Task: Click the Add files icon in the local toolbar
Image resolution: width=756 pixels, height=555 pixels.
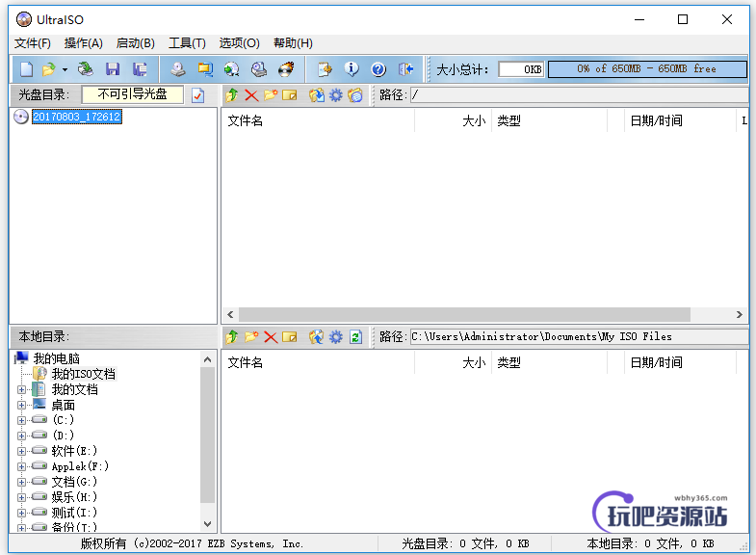Action: [x=316, y=336]
